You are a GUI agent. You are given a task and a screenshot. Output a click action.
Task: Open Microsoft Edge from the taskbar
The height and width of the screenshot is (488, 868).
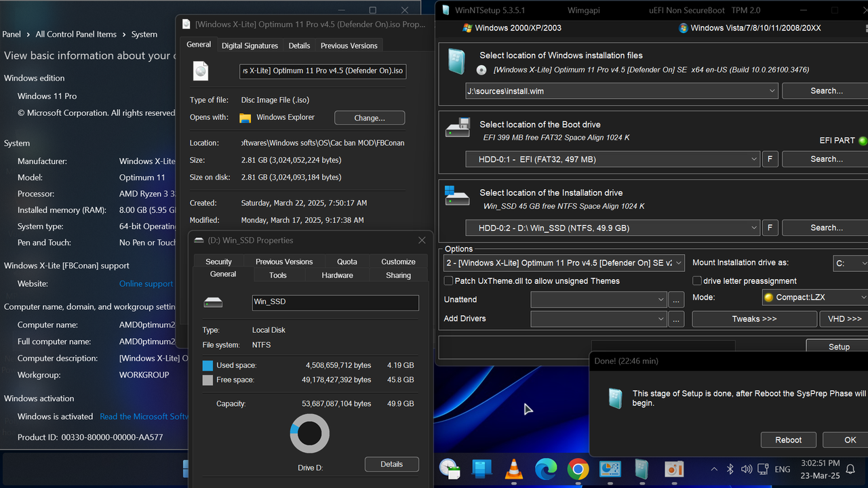tap(546, 468)
